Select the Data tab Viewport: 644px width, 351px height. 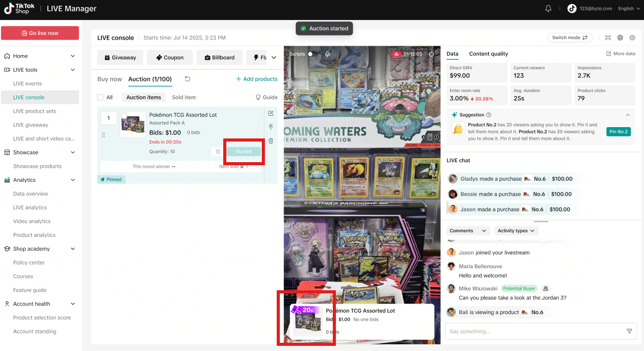coord(452,54)
